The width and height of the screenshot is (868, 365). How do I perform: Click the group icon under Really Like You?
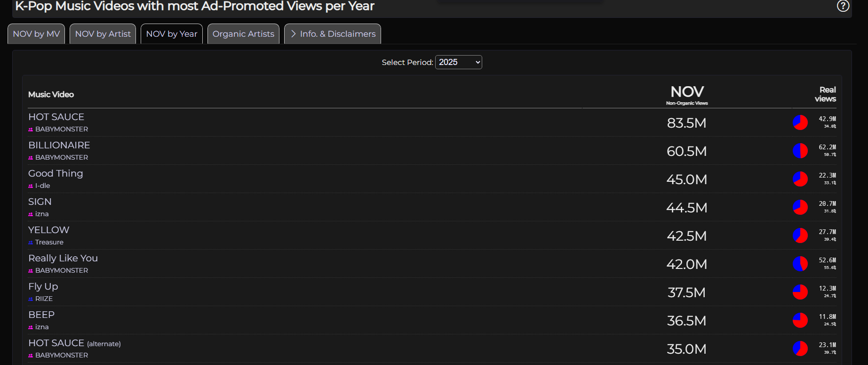tap(31, 271)
